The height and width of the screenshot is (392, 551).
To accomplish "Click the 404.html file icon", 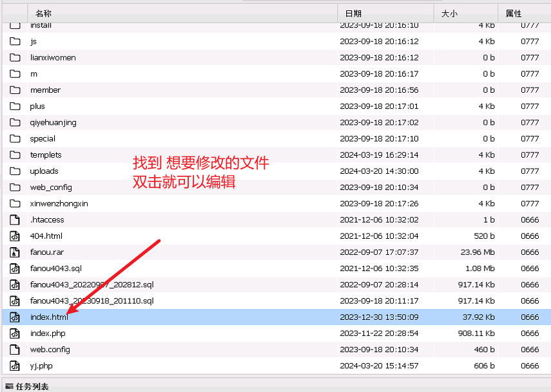I will pyautogui.click(x=15, y=236).
